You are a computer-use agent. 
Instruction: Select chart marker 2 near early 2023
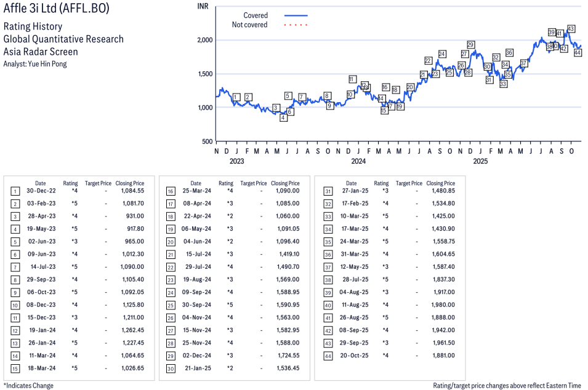248,97
